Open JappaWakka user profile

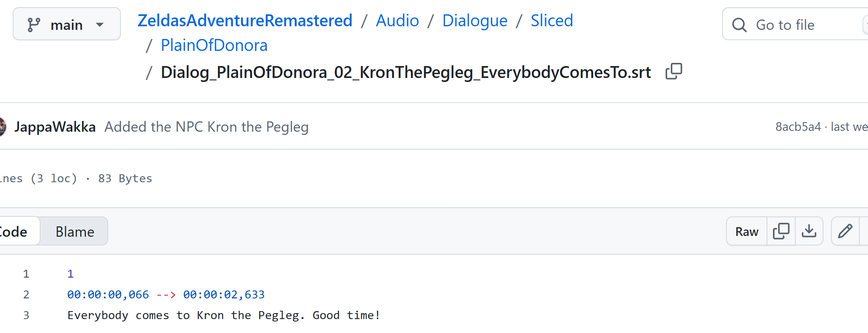[x=55, y=127]
